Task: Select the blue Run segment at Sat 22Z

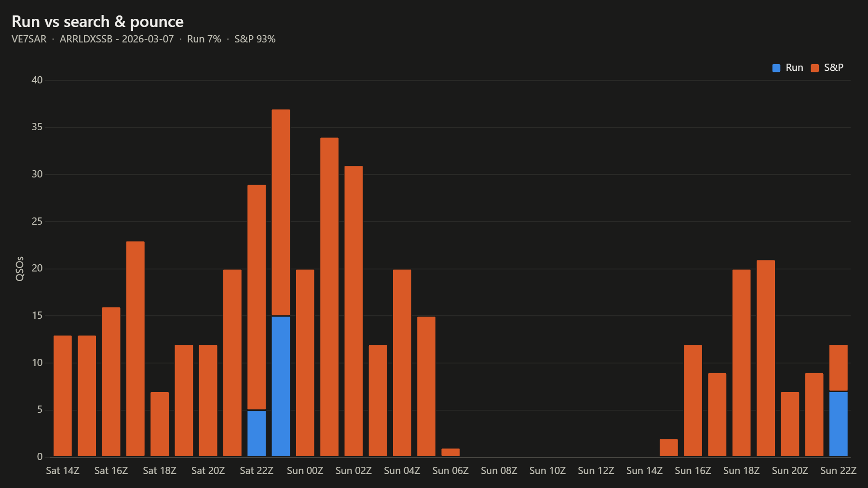Action: [x=257, y=433]
